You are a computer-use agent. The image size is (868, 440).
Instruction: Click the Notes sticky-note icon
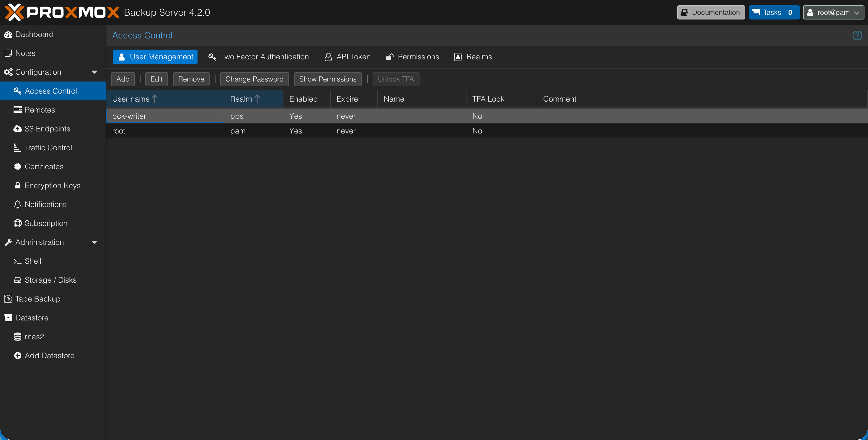tap(8, 53)
